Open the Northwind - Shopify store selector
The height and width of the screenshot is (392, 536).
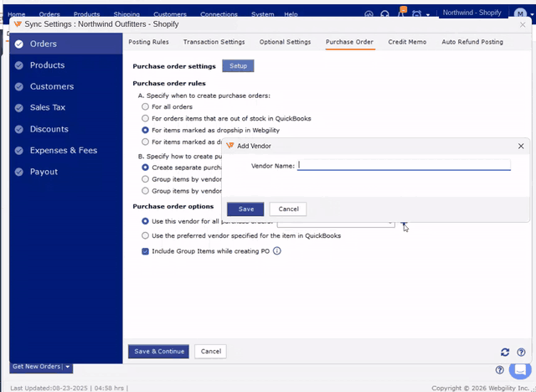tap(472, 13)
